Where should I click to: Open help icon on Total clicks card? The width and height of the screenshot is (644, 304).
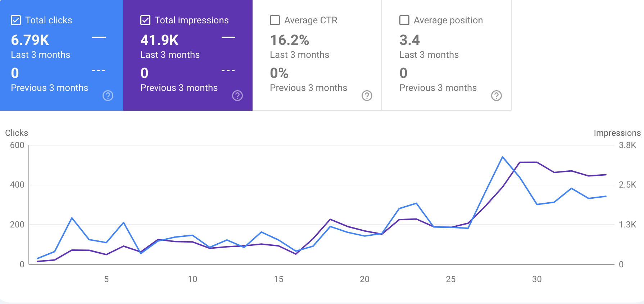pyautogui.click(x=108, y=96)
